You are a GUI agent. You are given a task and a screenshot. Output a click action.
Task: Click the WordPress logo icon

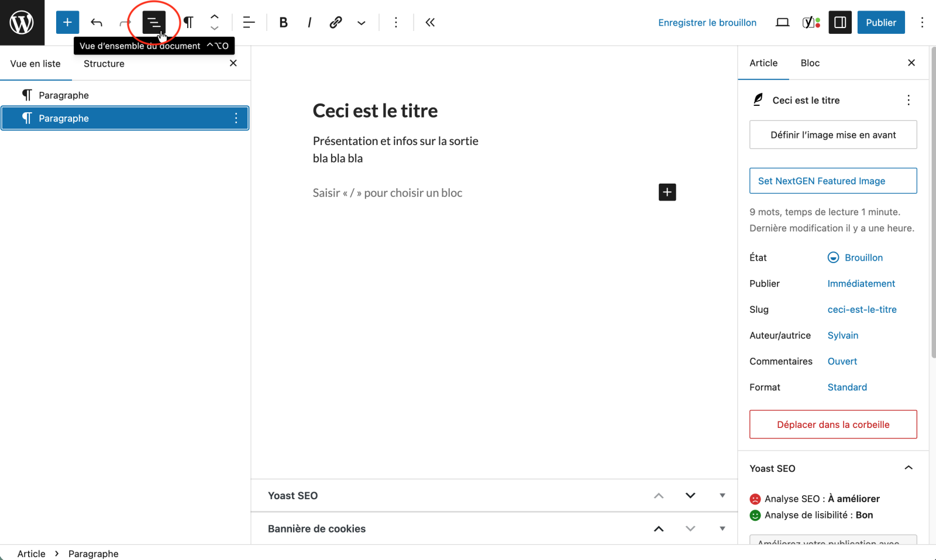(x=22, y=22)
